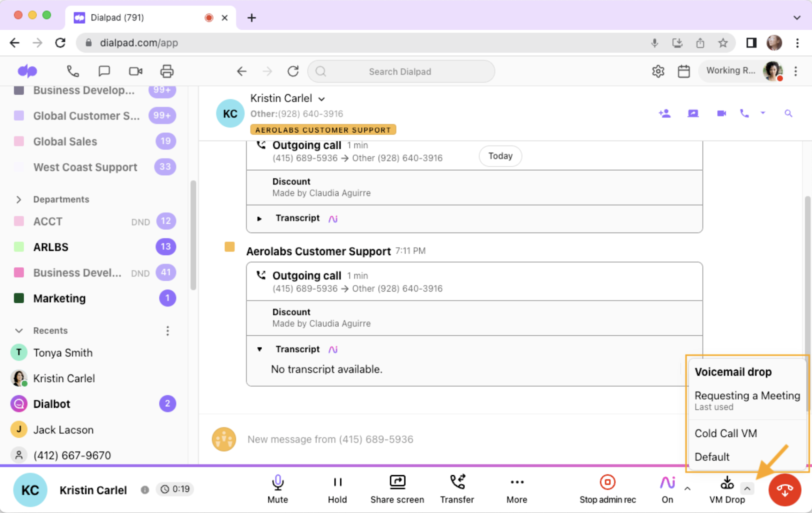
Task: Choose 'Requesting a Meeting' voicemail drop
Action: click(747, 395)
